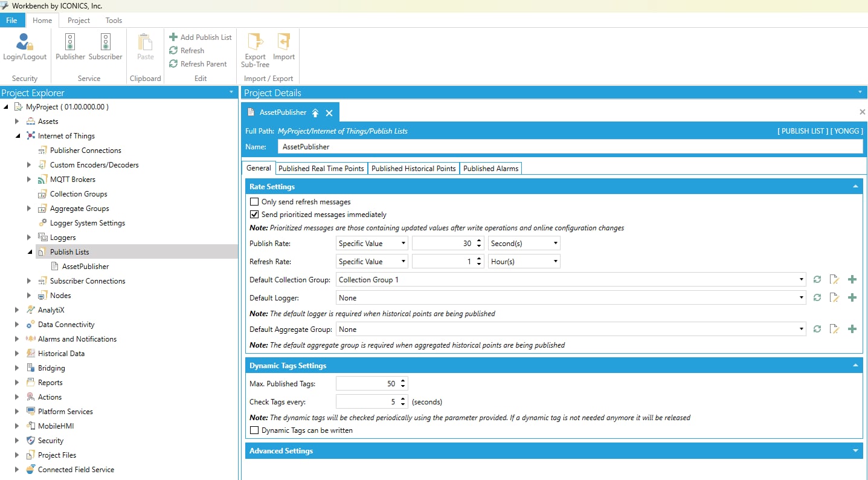Refresh the Default Logger list
Image resolution: width=868 pixels, height=480 pixels.
(817, 297)
